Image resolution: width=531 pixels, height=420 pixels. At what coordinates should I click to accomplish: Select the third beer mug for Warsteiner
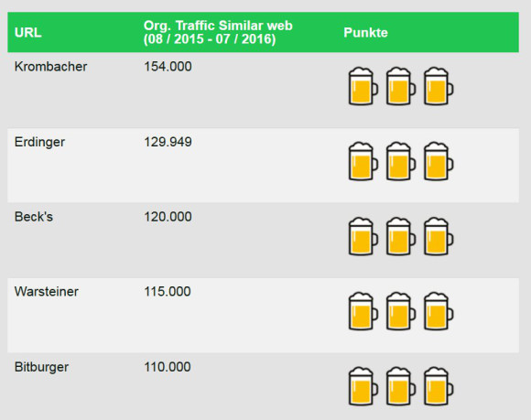pyautogui.click(x=439, y=311)
